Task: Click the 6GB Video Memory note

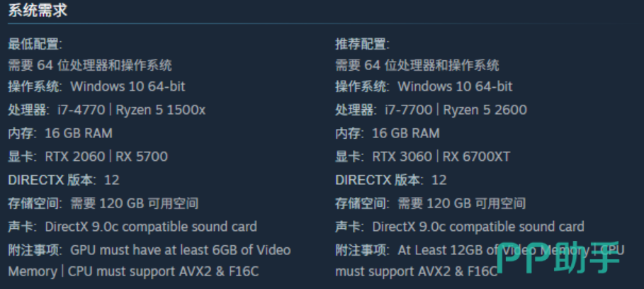Action: pyautogui.click(x=149, y=260)
